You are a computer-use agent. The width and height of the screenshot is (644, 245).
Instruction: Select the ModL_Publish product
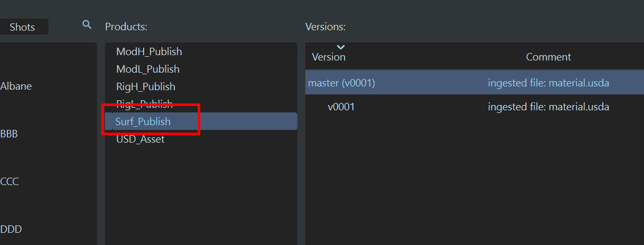point(148,69)
